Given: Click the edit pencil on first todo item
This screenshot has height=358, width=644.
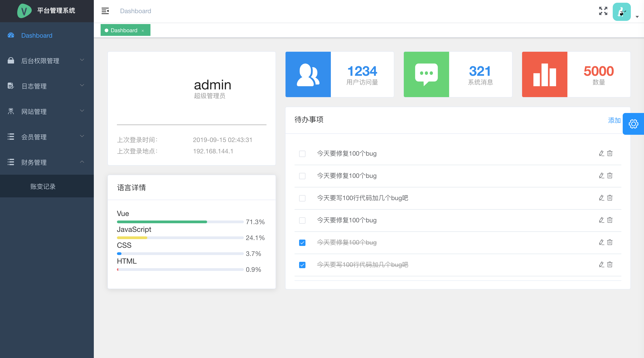Looking at the screenshot, I should tap(601, 153).
